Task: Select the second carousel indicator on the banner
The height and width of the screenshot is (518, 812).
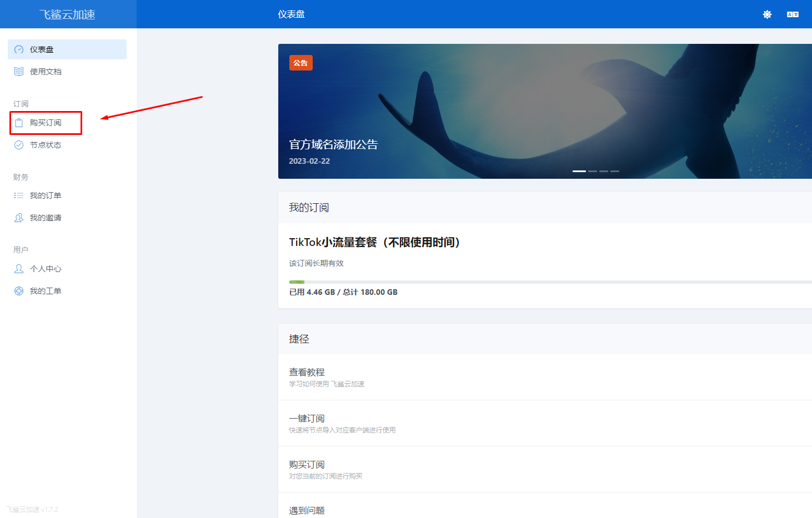Action: click(x=593, y=171)
